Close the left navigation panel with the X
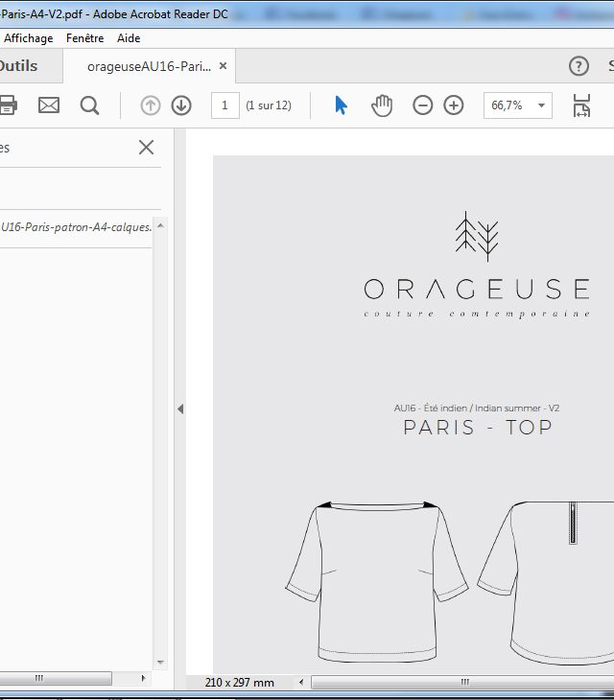This screenshot has width=614, height=700. pyautogui.click(x=146, y=148)
